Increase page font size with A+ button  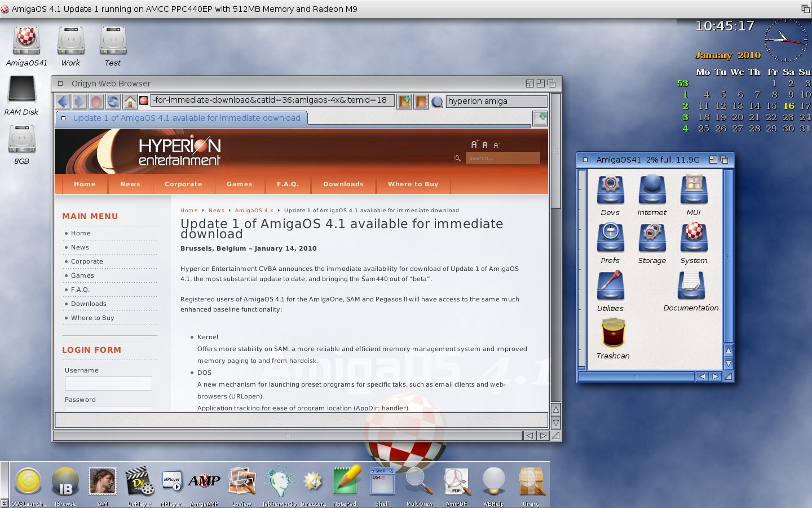click(475, 144)
